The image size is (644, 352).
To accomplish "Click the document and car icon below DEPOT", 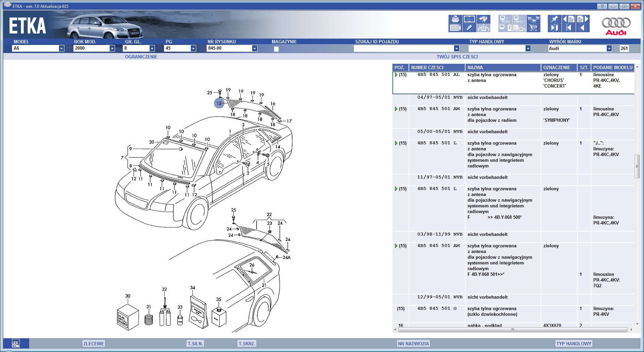I will pyautogui.click(x=519, y=28).
